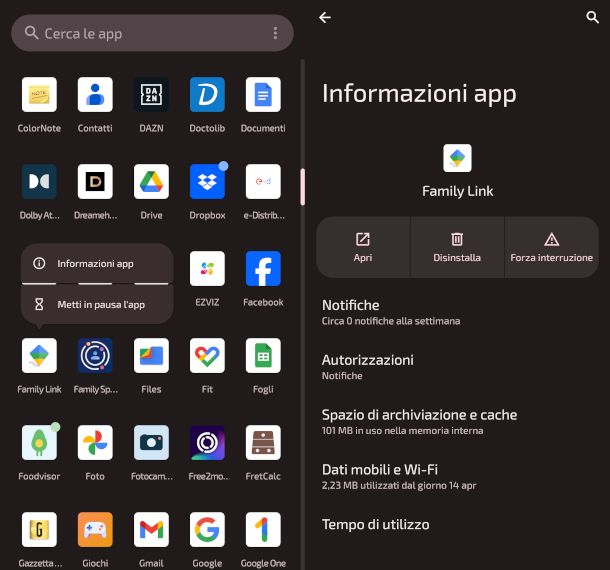The width and height of the screenshot is (610, 570).
Task: Select 'Informazioni app' from the popup menu
Action: 96,264
